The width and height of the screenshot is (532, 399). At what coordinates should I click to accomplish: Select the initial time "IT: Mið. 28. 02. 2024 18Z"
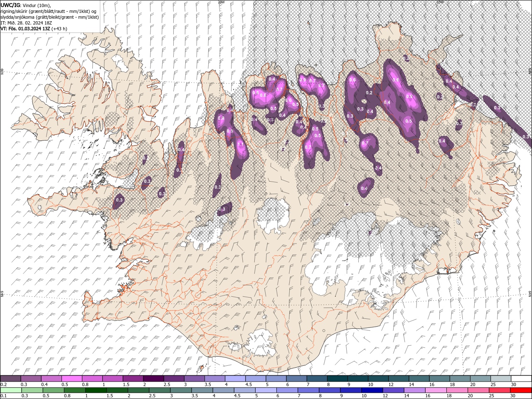pyautogui.click(x=27, y=23)
